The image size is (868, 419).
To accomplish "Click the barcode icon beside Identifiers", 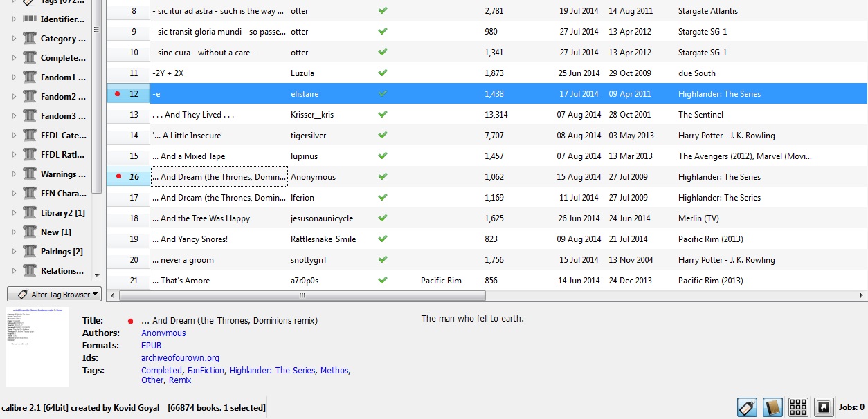I will pyautogui.click(x=29, y=19).
